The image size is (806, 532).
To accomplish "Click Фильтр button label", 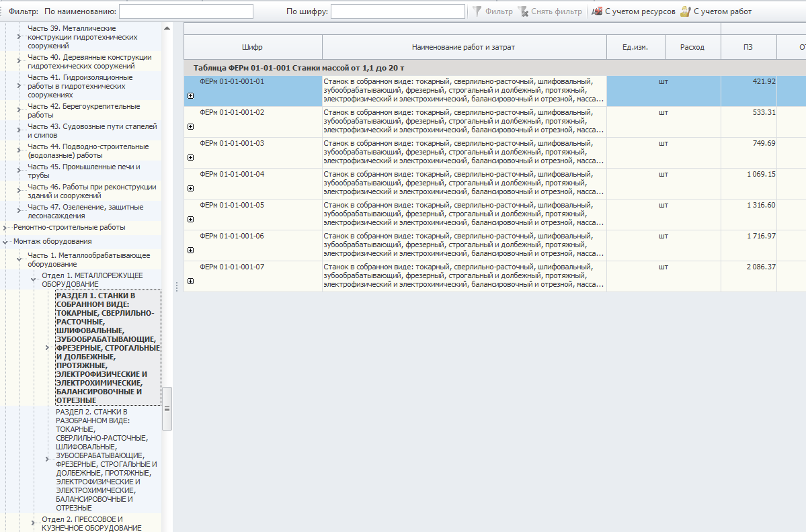I will tap(499, 11).
